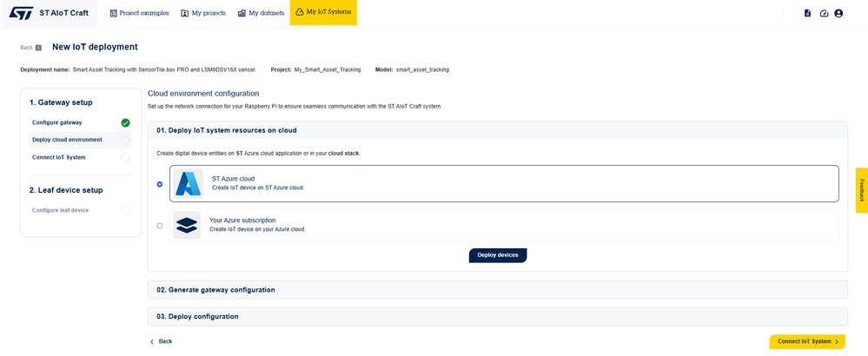
Task: Click the smart_asset_tracking model name
Action: (422, 70)
